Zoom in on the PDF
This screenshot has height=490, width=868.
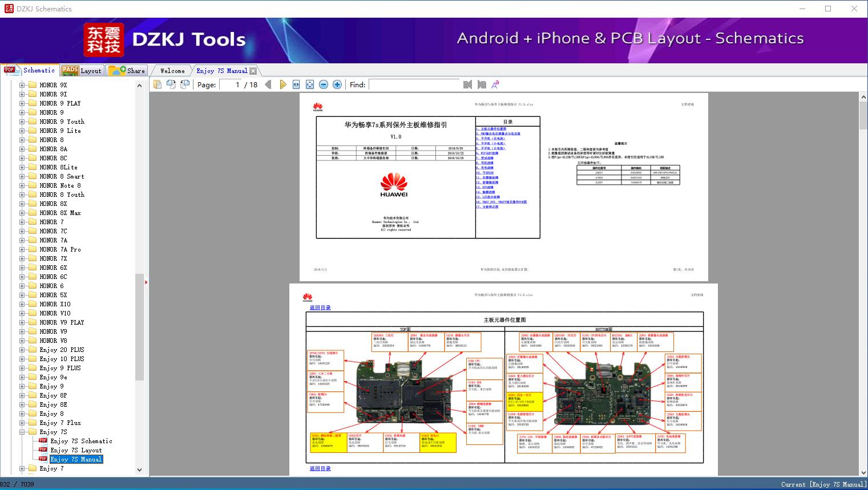(337, 84)
